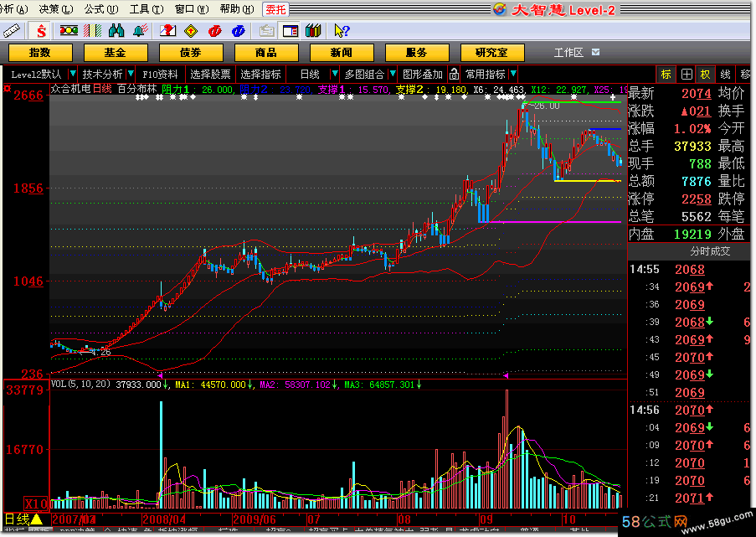Click the 日线 yellow triangle icon
This screenshot has height=537, width=756.
pos(37,519)
